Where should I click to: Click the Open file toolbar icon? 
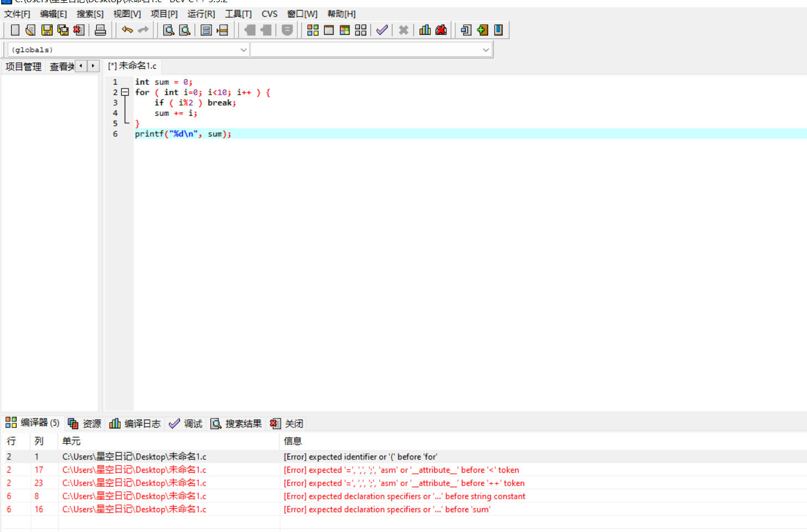(30, 30)
